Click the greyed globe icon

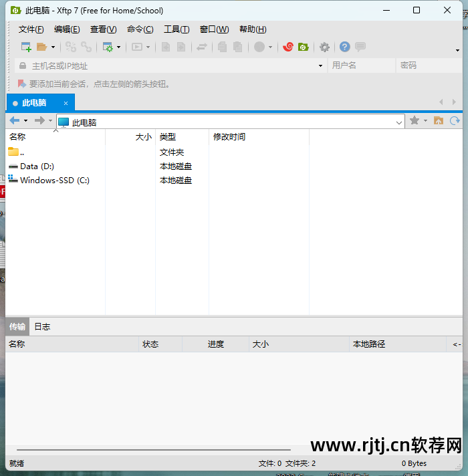click(259, 47)
